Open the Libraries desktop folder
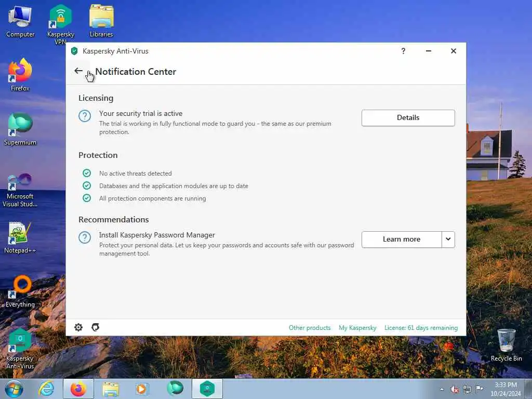 point(101,21)
